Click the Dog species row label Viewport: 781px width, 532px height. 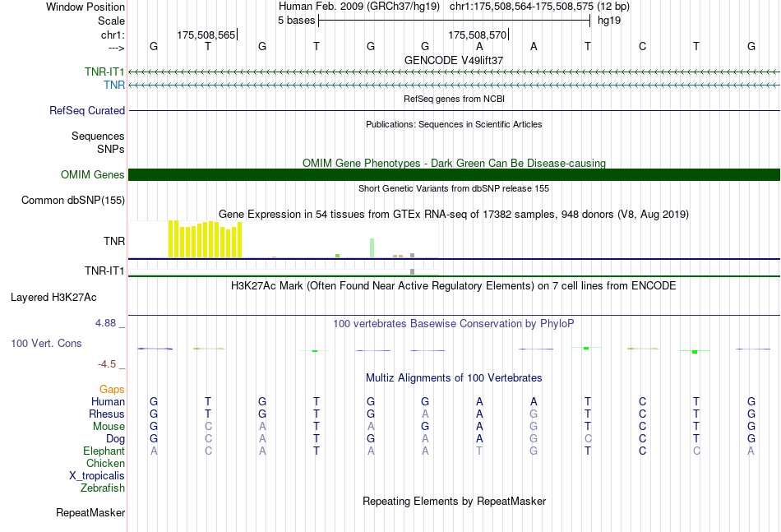click(115, 439)
